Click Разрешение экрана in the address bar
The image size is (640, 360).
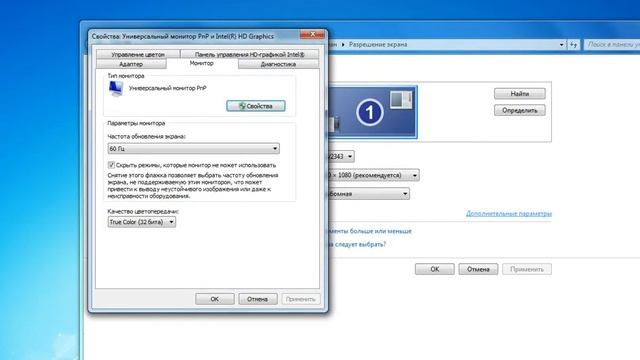[x=378, y=44]
